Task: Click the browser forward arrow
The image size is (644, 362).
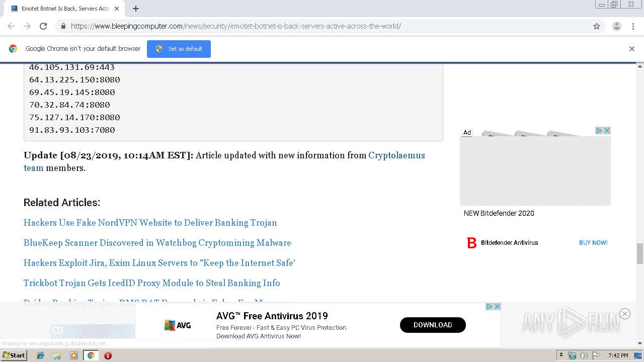Action: pyautogui.click(x=27, y=26)
